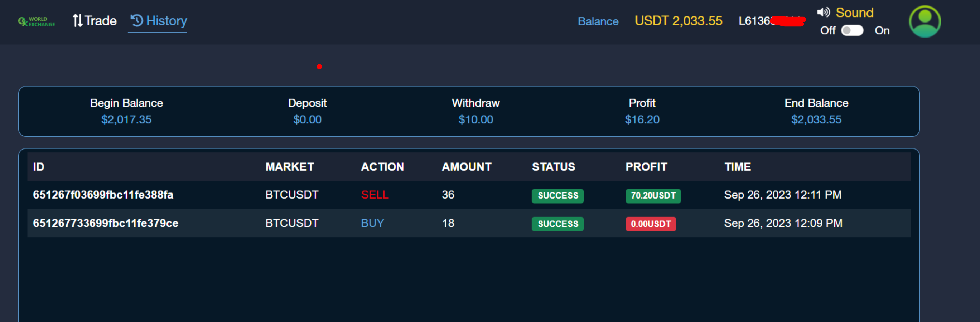Click the World Exchange logo
Viewport: 980px width, 322px height.
click(x=37, y=21)
